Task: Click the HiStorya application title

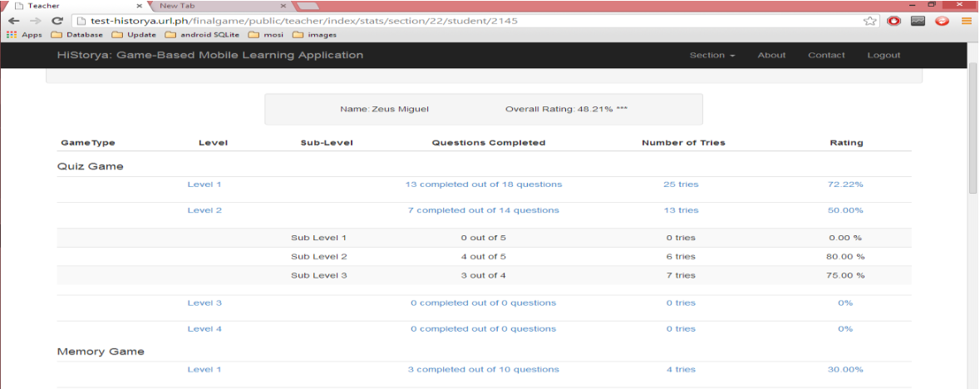Action: (x=210, y=55)
